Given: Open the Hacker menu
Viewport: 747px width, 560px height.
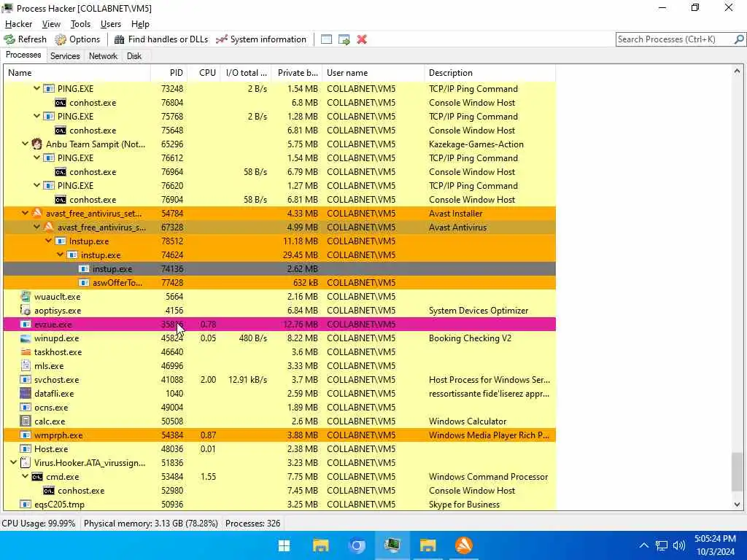Looking at the screenshot, I should pos(18,24).
